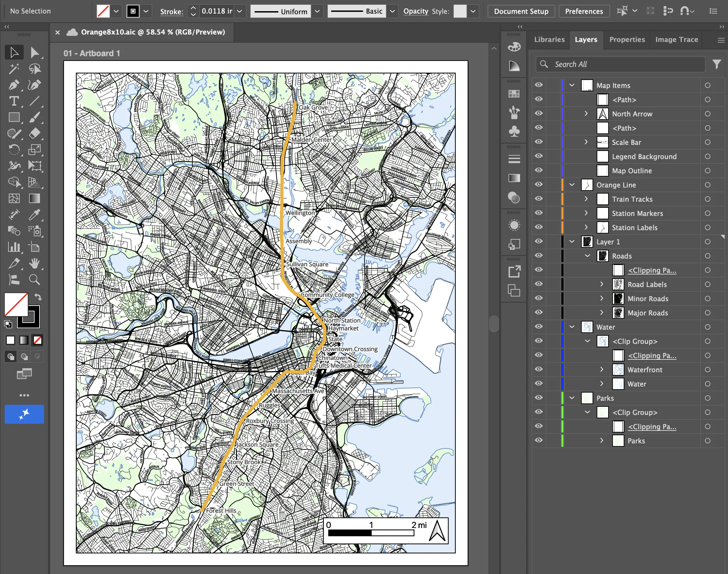Expand the North Arrow group
This screenshot has height=574, width=728.
pos(586,114)
